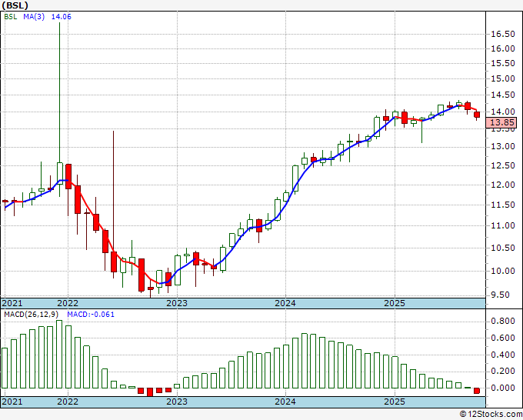Click the MACD(26,12,9) indicator label

click(31, 315)
